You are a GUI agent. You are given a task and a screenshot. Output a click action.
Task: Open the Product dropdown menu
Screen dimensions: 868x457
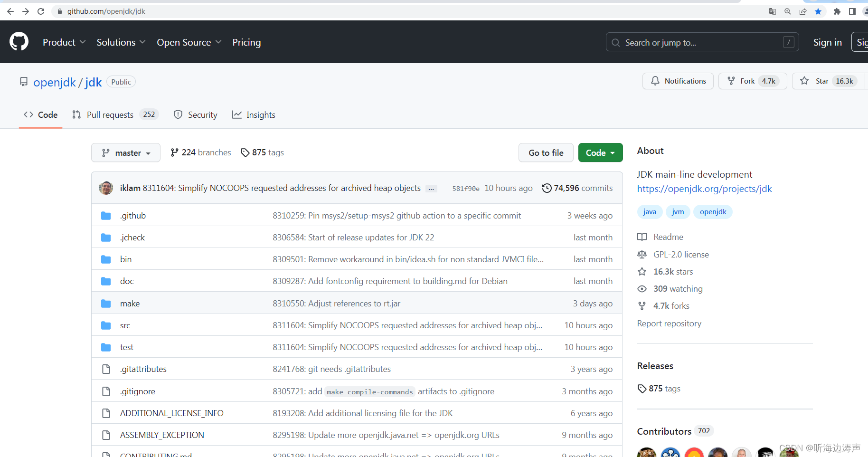pos(64,42)
